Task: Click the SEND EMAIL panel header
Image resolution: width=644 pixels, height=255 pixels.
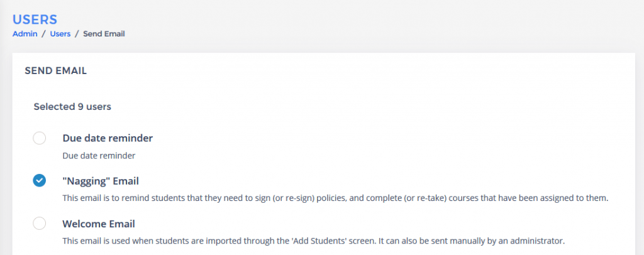Action: pos(55,71)
